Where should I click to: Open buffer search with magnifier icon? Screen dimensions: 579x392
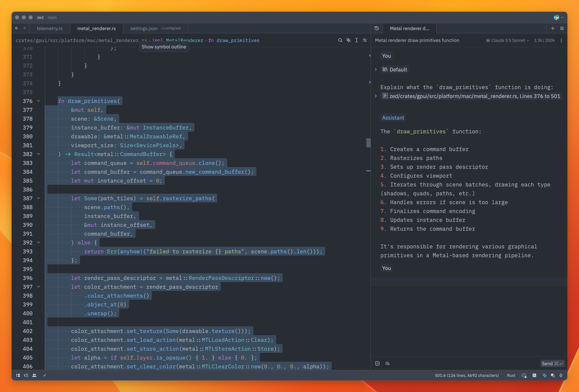tap(340, 40)
